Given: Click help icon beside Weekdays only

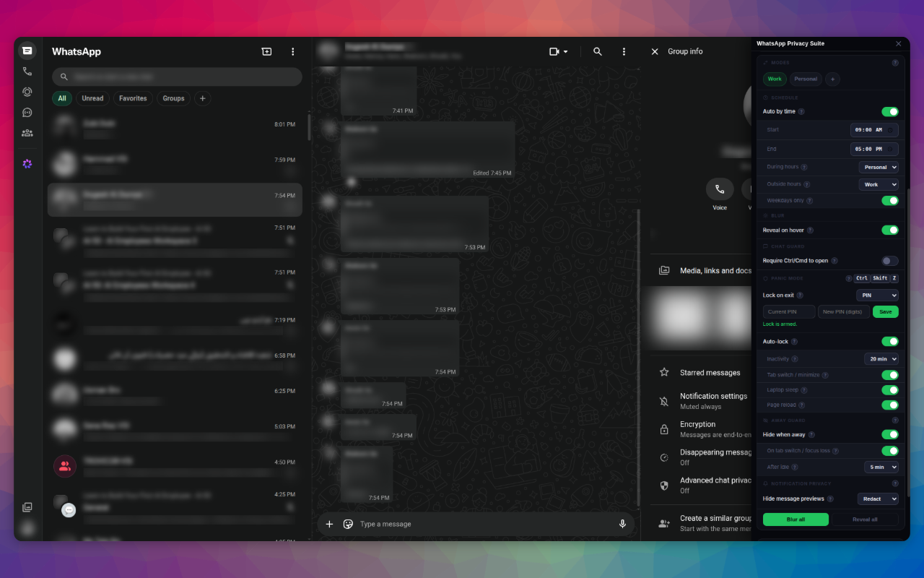Looking at the screenshot, I should coord(809,201).
